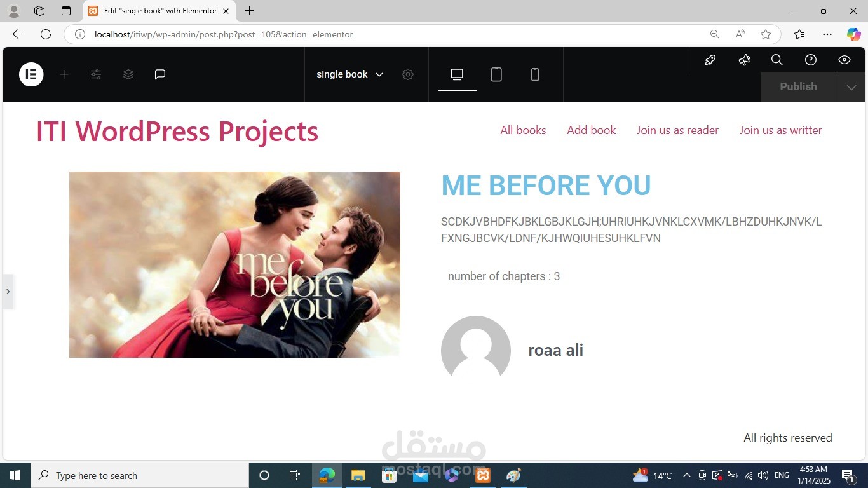Show hidden system tray icons

click(687, 475)
